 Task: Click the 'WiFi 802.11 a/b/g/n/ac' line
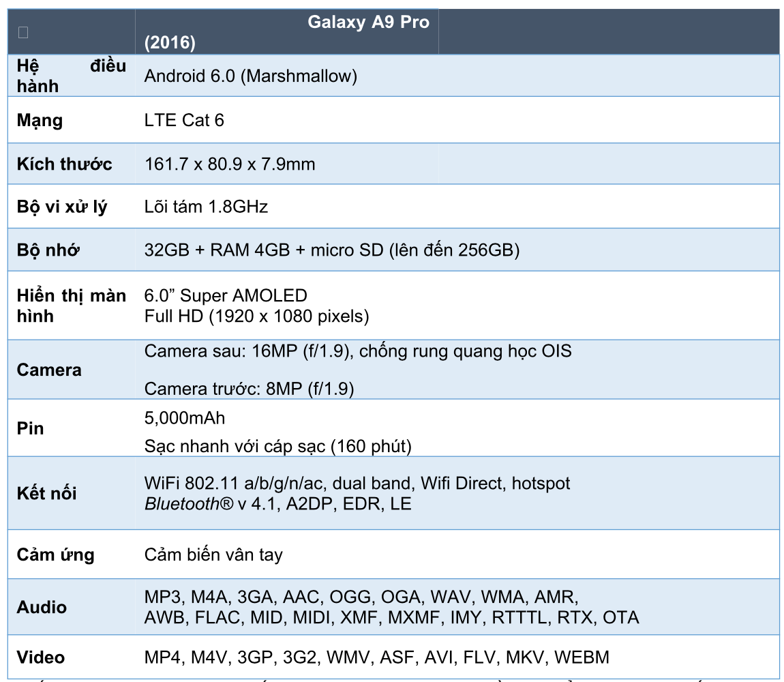[x=357, y=484]
